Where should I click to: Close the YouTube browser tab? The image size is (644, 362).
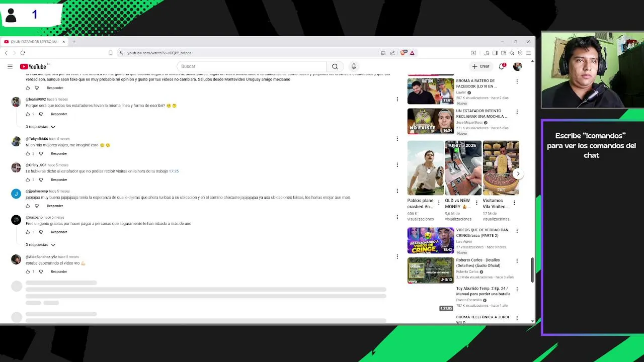(x=64, y=42)
